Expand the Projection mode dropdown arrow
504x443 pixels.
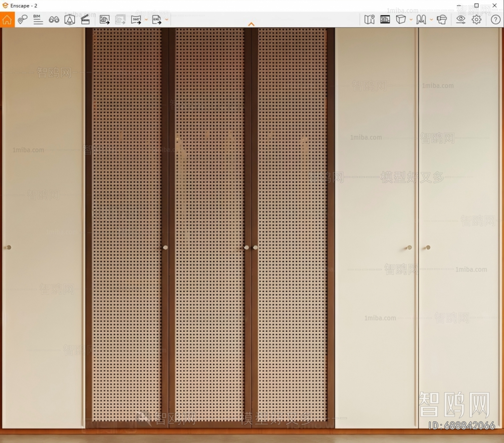click(x=411, y=20)
